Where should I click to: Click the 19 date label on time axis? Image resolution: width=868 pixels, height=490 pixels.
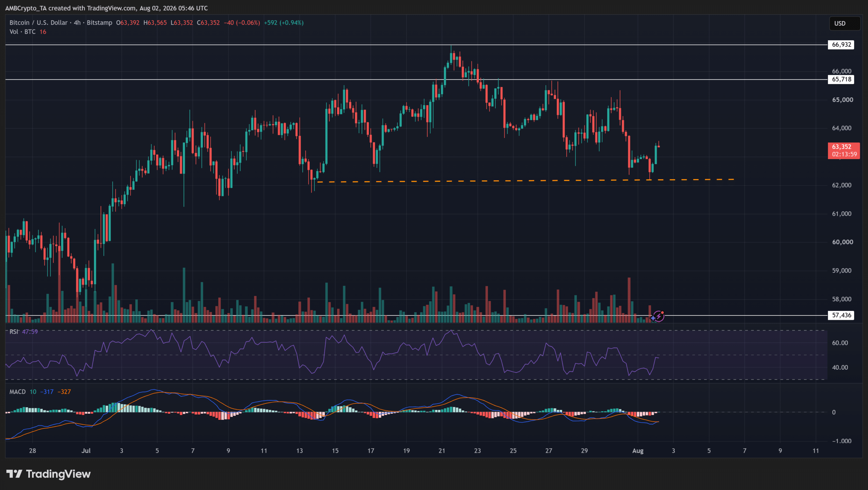point(406,451)
